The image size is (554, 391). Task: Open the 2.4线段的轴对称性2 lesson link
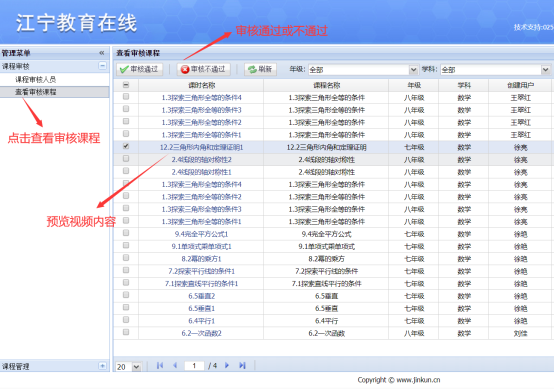tap(201, 160)
